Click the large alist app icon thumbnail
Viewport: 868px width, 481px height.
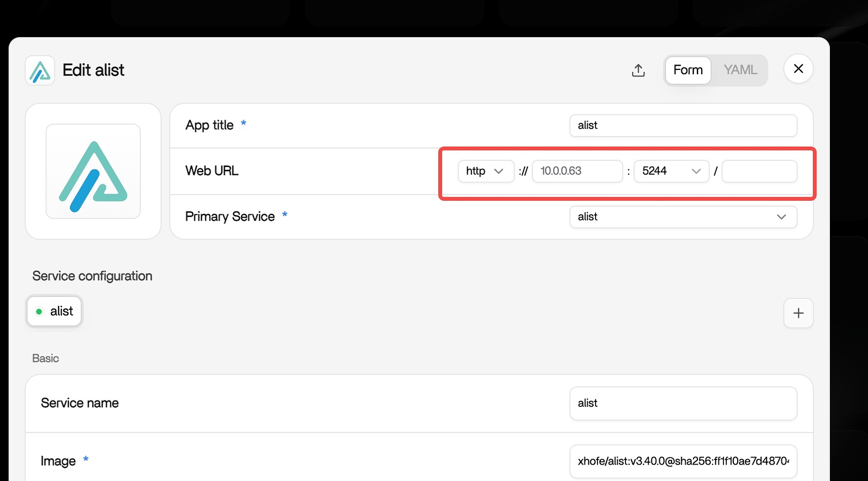coord(93,171)
